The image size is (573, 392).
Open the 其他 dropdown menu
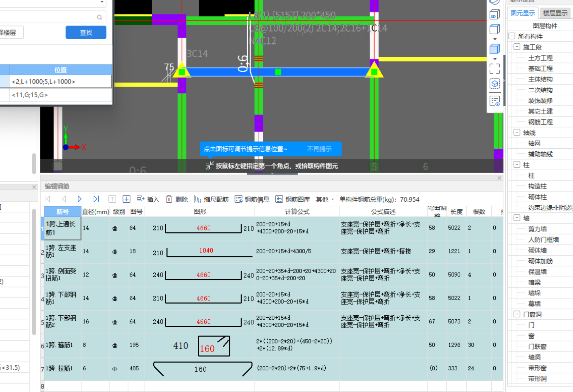tap(325, 199)
